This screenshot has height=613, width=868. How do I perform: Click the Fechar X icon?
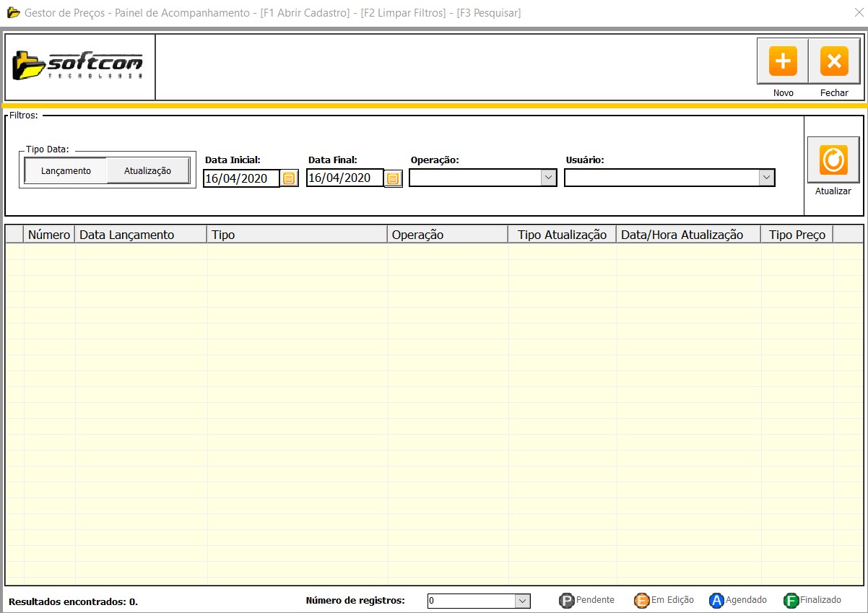[x=834, y=61]
